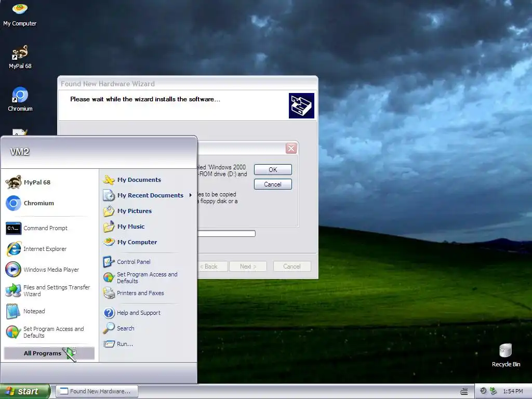
Task: Open the Search magnifier icon
Action: (109, 328)
